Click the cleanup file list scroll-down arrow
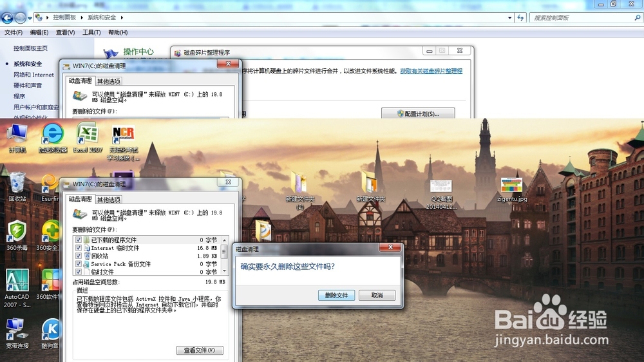This screenshot has height=362, width=644. click(224, 271)
